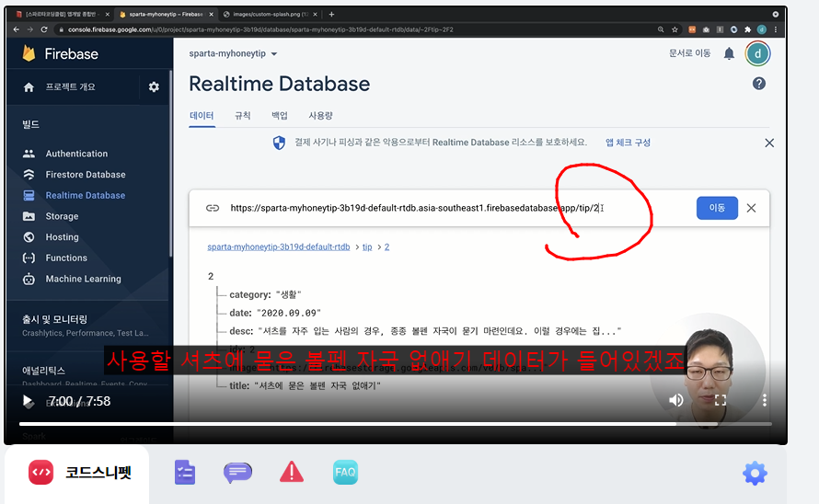Open Functions in sidebar
This screenshot has height=504, width=819.
tap(66, 258)
